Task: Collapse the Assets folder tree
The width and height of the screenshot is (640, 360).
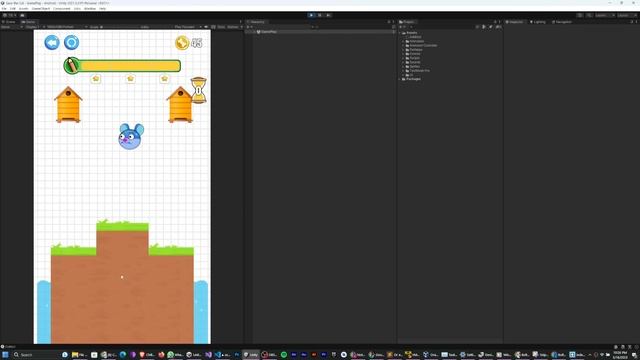Action: 400,33
